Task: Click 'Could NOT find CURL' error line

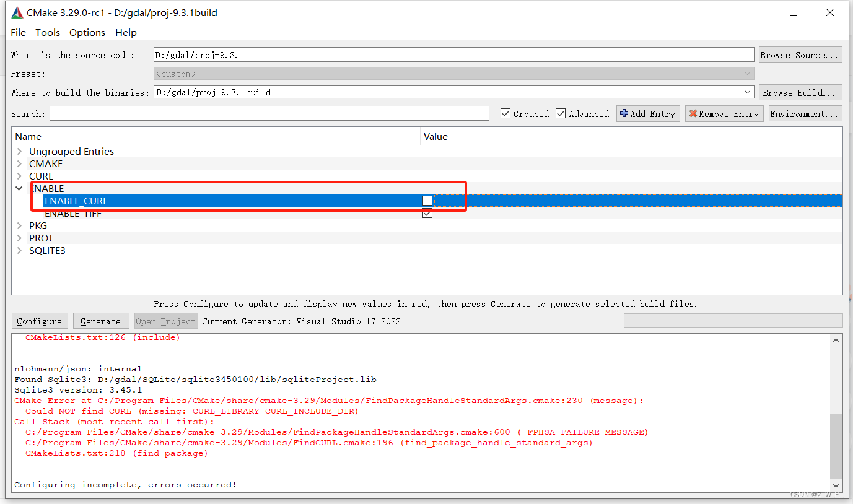Action: pyautogui.click(x=192, y=411)
